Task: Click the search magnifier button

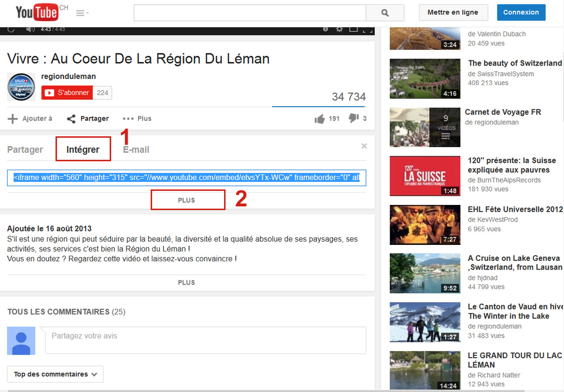Action: (385, 13)
